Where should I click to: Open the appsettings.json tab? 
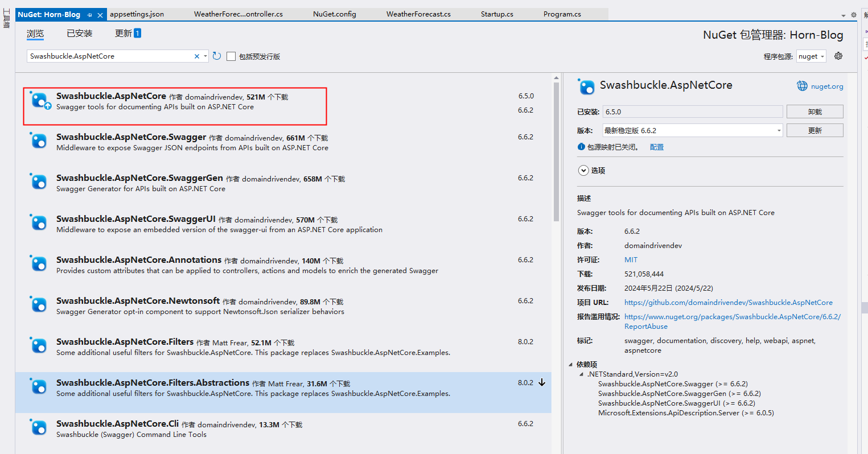[137, 14]
